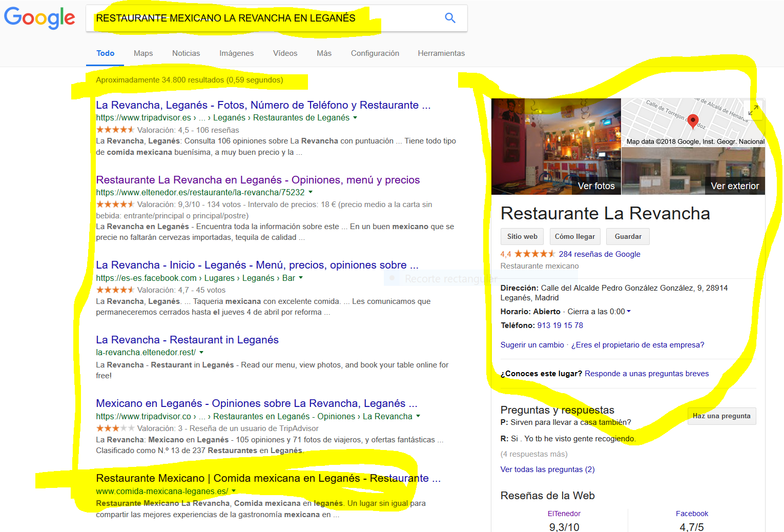
Task: Click the Sitio web button
Action: click(x=522, y=236)
